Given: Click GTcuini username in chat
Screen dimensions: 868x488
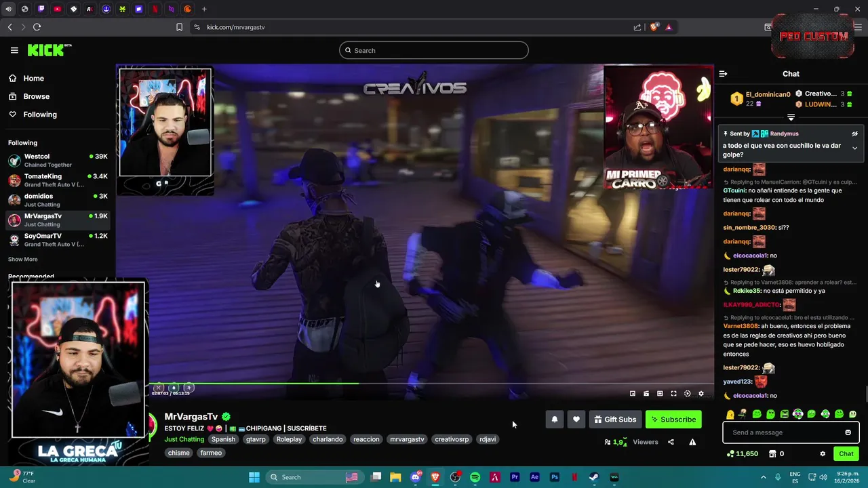Looking at the screenshot, I should pyautogui.click(x=735, y=190).
